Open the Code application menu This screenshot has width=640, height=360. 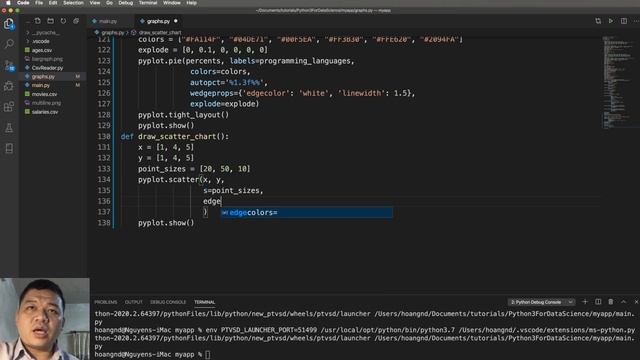coord(23,3)
